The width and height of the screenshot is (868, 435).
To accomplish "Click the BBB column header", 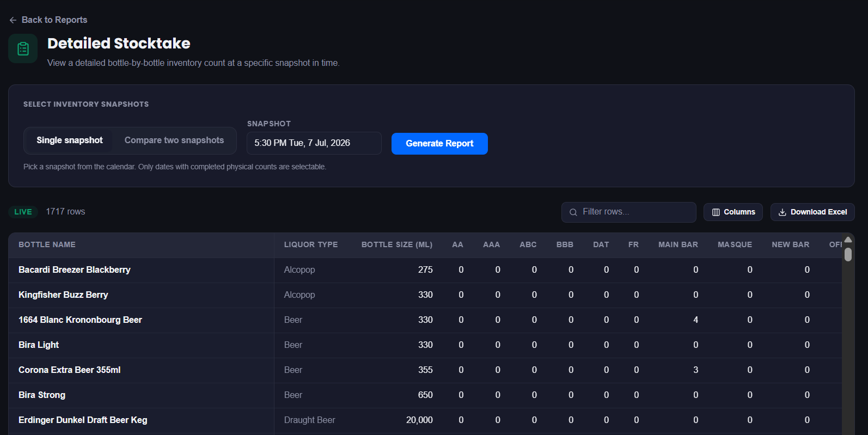I will pyautogui.click(x=565, y=245).
